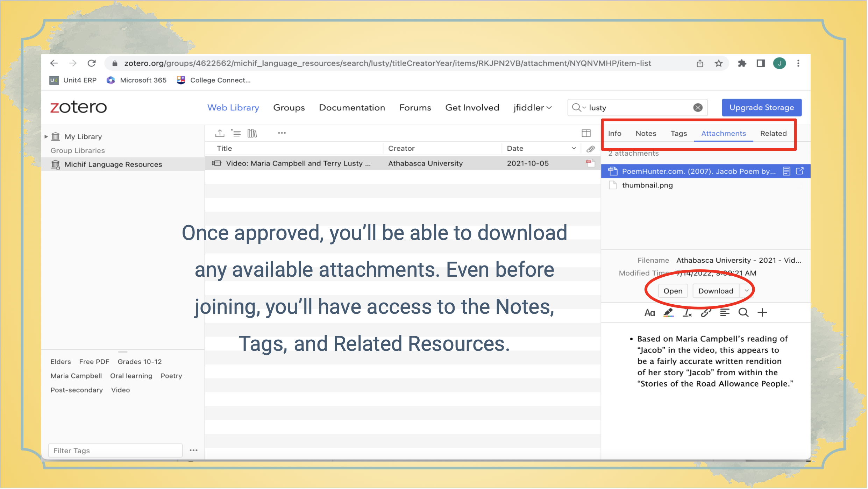Viewport: 868px width, 489px height.
Task: Click the Attachments tab in panel
Action: [723, 133]
